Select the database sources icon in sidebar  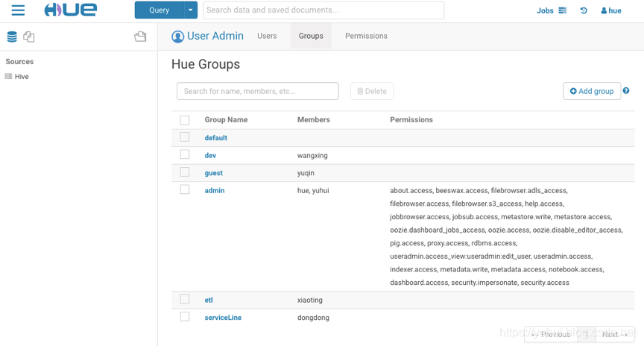click(12, 37)
